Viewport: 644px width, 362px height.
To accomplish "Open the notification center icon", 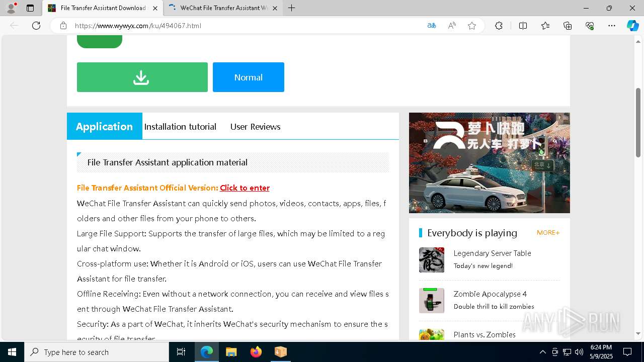I will click(x=627, y=352).
